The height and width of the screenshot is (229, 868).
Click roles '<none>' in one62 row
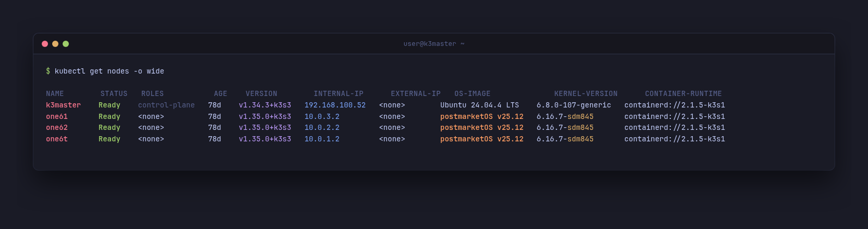151,128
